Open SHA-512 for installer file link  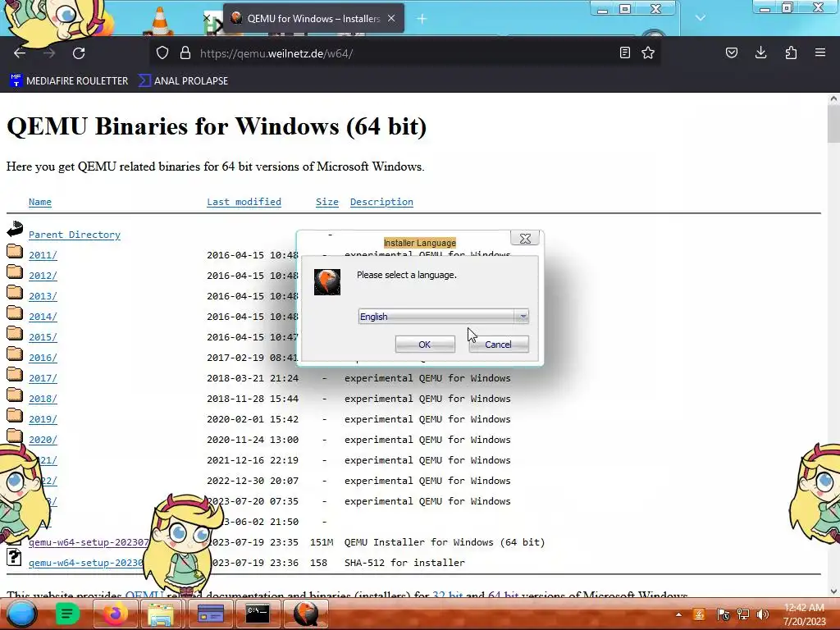[x=86, y=563]
